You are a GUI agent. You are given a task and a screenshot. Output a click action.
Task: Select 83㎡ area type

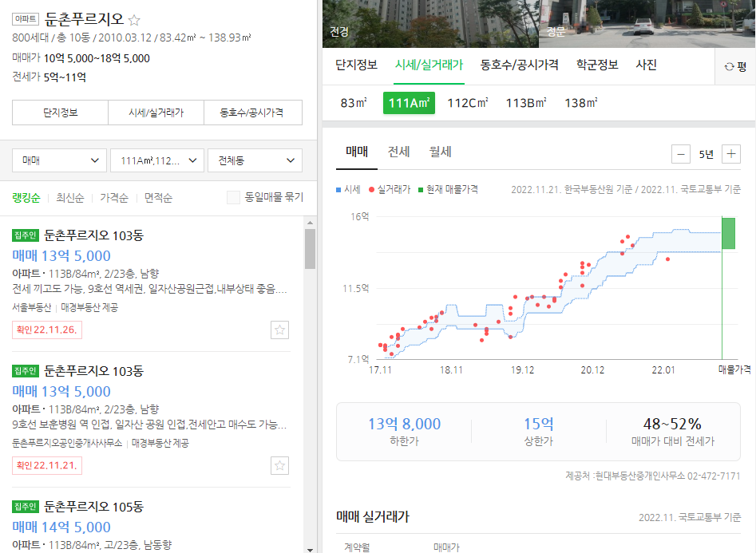click(354, 103)
